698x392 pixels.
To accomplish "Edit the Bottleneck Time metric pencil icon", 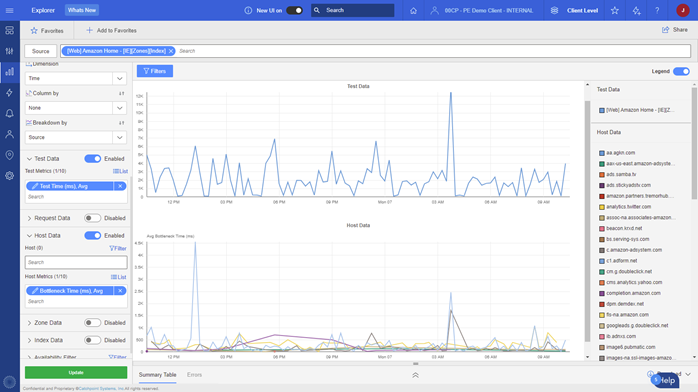I will 35,291.
